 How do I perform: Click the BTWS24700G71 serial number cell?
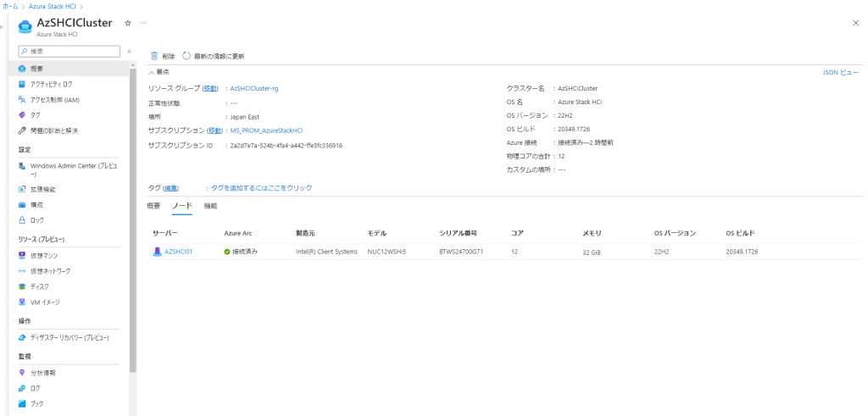pos(461,252)
